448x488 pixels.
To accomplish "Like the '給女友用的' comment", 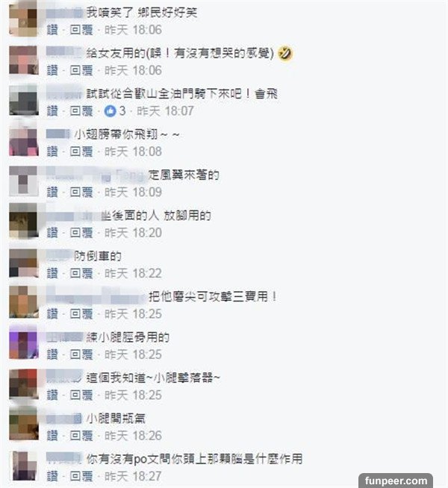I will point(52,71).
